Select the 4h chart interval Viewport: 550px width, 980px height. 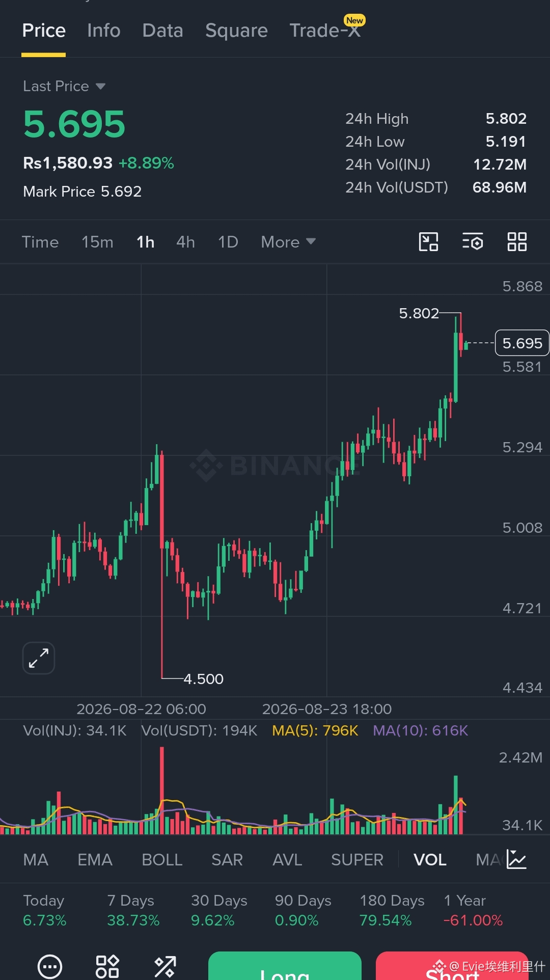tap(185, 242)
